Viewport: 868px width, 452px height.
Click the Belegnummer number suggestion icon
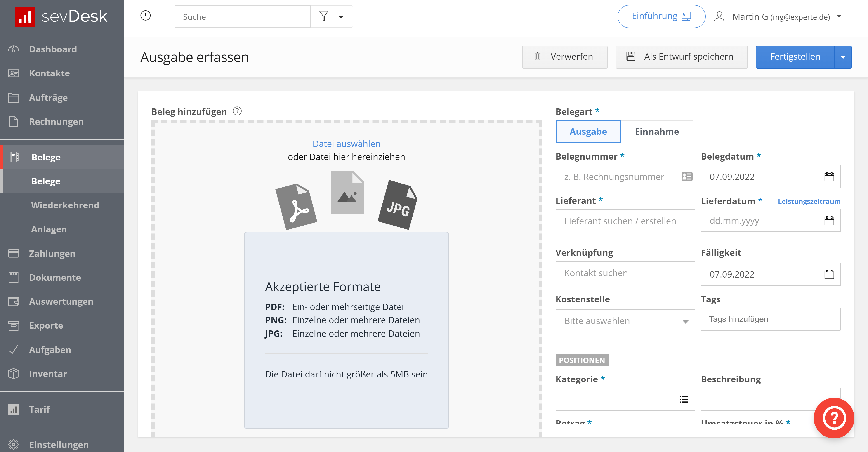(687, 177)
